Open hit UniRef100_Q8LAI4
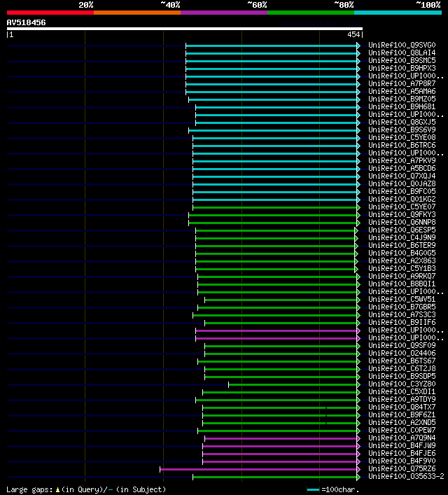 [x=402, y=53]
